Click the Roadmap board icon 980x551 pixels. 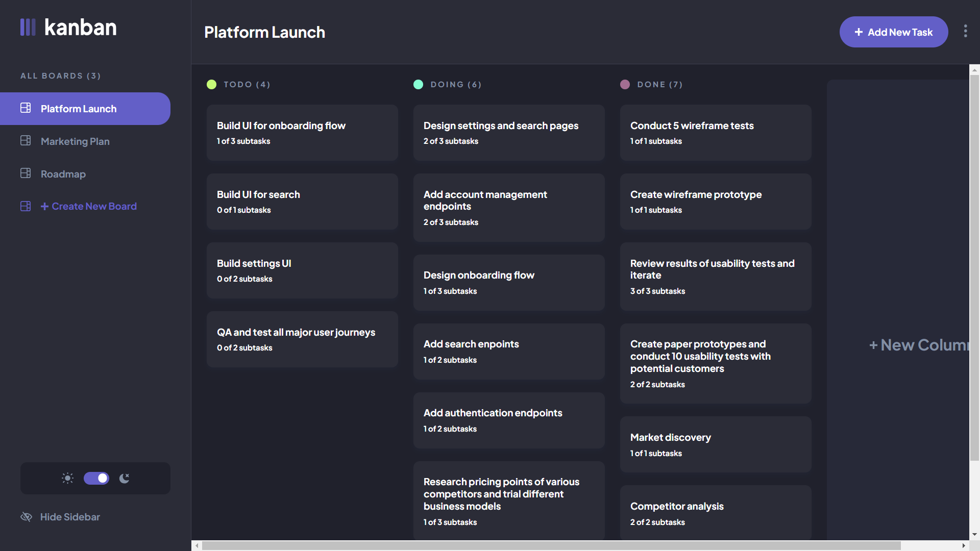pos(26,173)
